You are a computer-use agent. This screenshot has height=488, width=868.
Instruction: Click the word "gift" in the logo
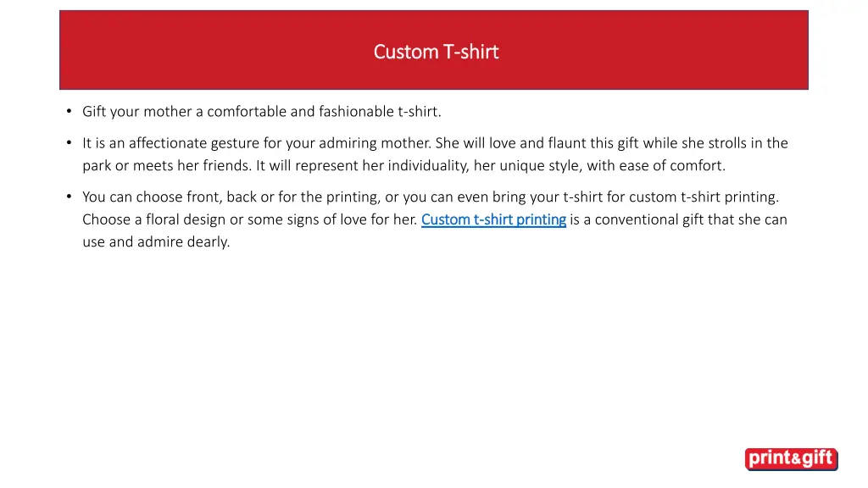click(816, 459)
